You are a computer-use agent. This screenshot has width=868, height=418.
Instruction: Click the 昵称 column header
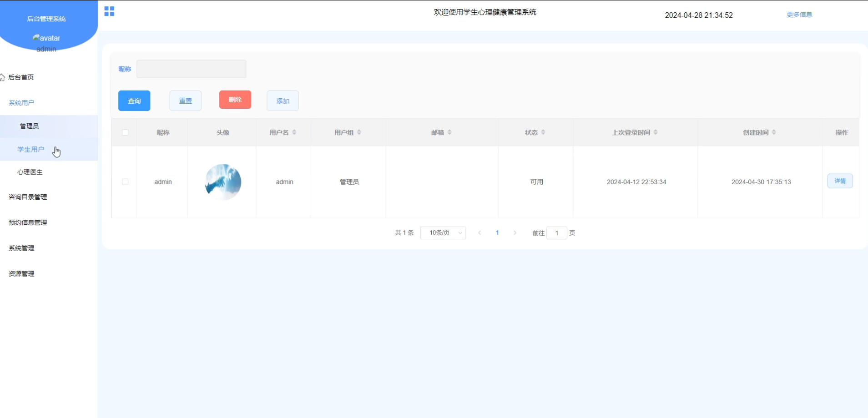(x=163, y=133)
